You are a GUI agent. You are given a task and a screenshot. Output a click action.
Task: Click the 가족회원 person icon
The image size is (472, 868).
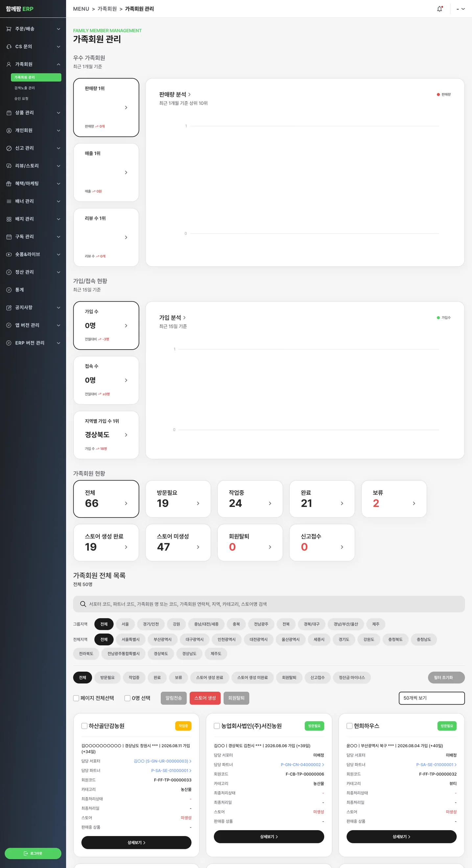(9, 64)
